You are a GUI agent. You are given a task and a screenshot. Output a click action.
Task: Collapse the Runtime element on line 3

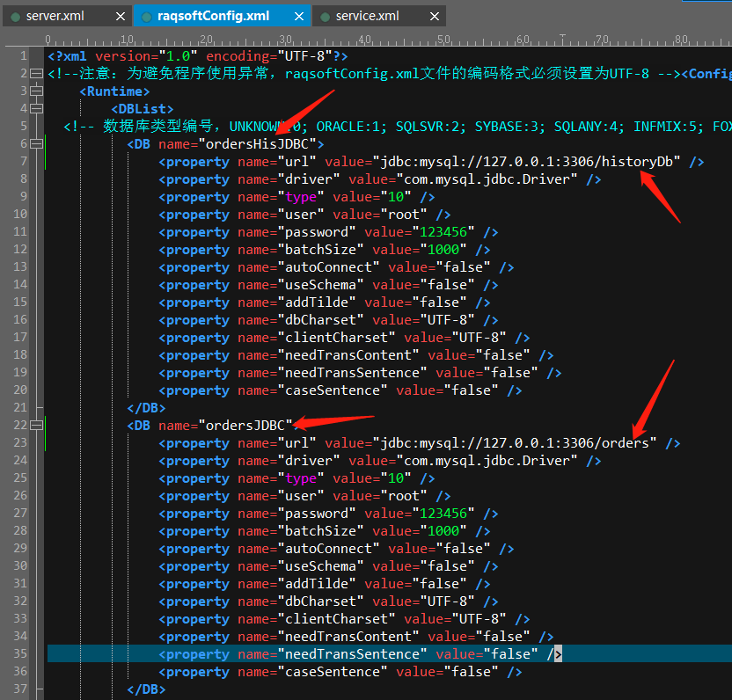tap(36, 91)
